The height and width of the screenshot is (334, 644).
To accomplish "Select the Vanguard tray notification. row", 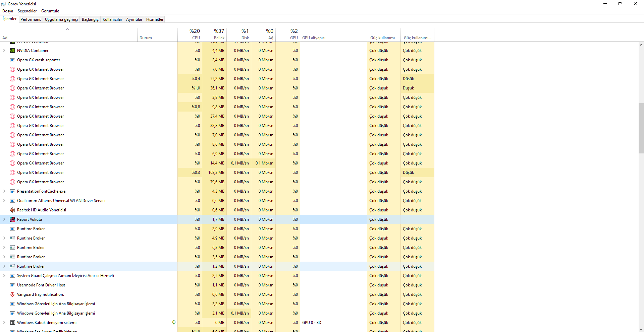I will coord(217,294).
